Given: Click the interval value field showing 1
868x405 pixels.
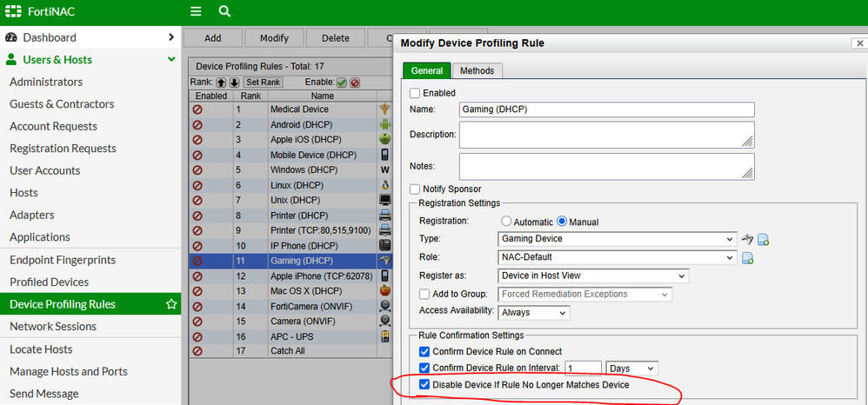Looking at the screenshot, I should [x=583, y=368].
